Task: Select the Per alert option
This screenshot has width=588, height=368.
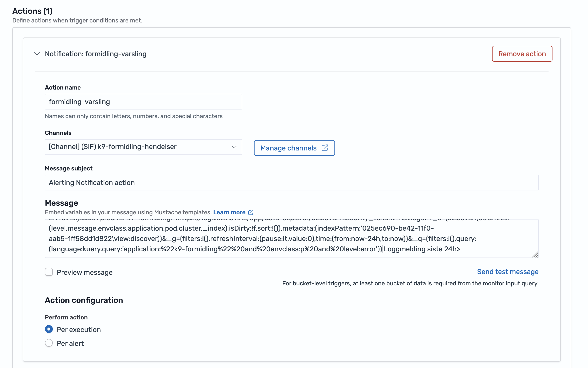Action: pyautogui.click(x=49, y=343)
